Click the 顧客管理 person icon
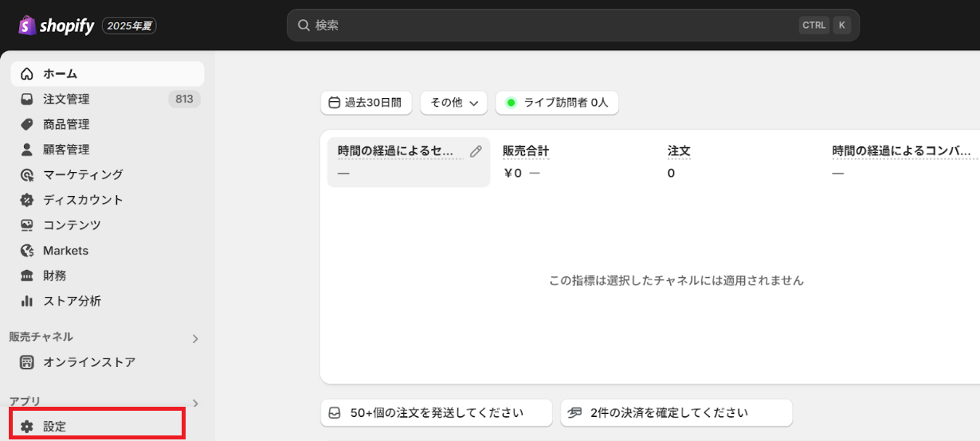Screen dimensions: 980x441 27,150
